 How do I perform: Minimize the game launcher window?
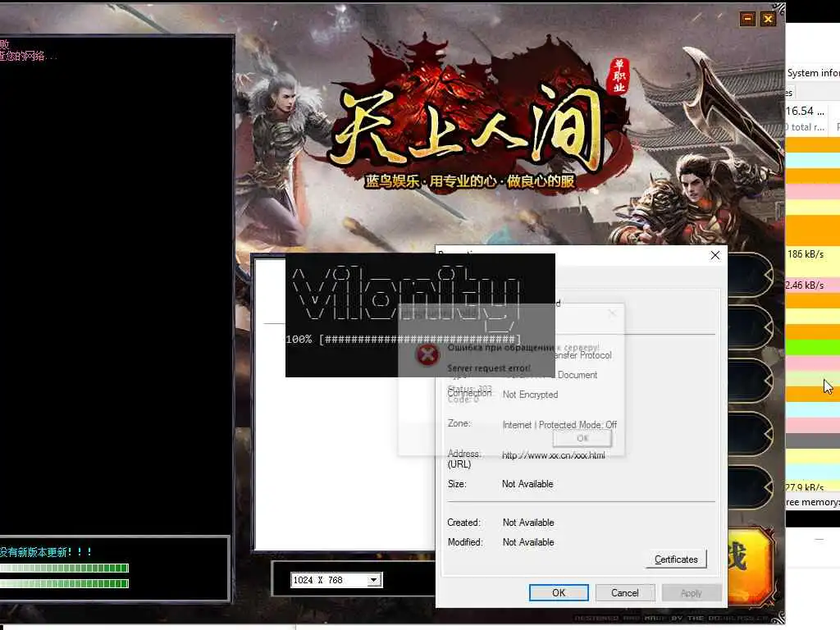pos(747,20)
